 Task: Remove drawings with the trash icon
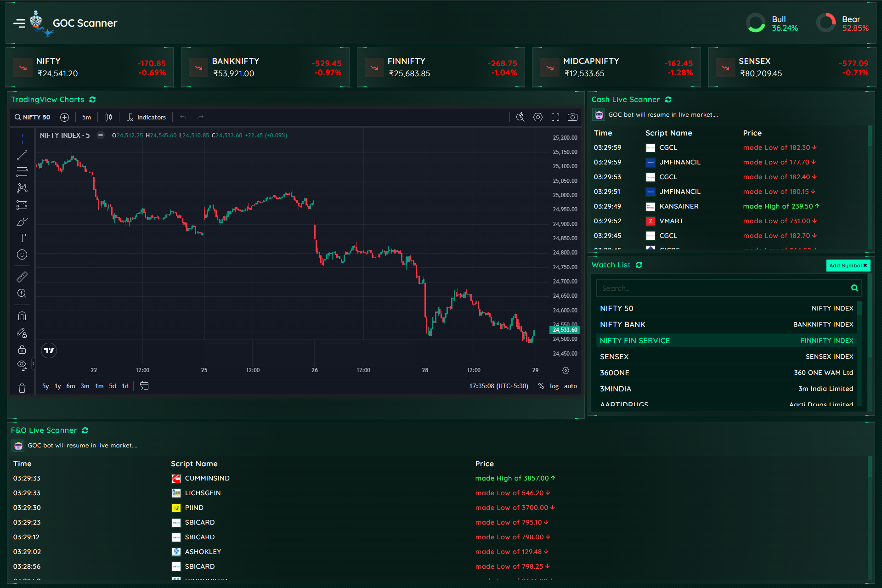coord(22,388)
